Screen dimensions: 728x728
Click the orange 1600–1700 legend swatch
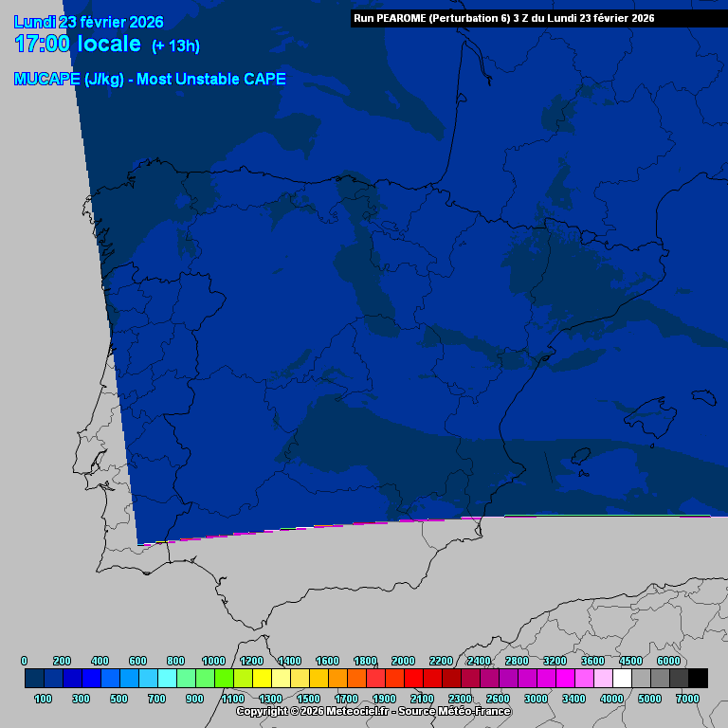tap(337, 679)
